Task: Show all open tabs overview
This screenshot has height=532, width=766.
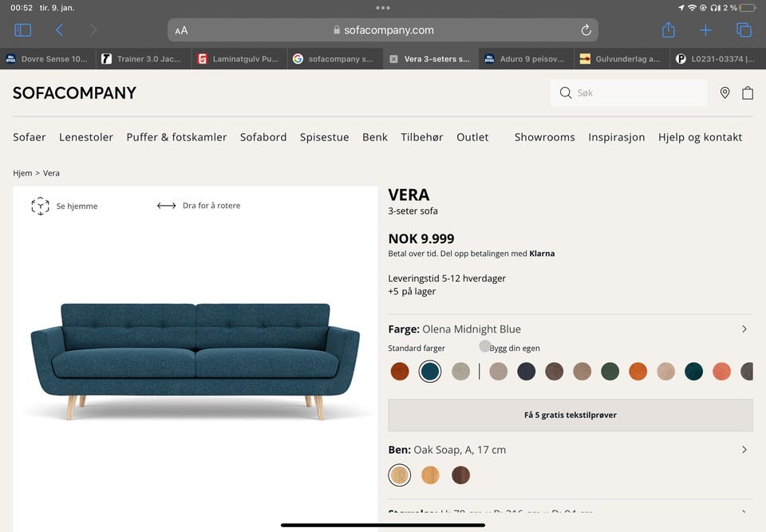Action: tap(744, 30)
